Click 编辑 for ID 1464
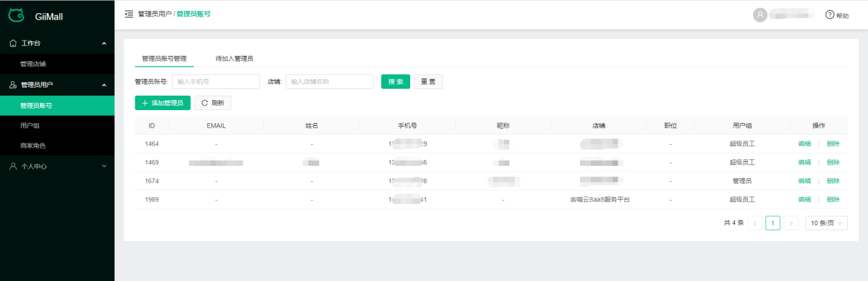 point(804,143)
